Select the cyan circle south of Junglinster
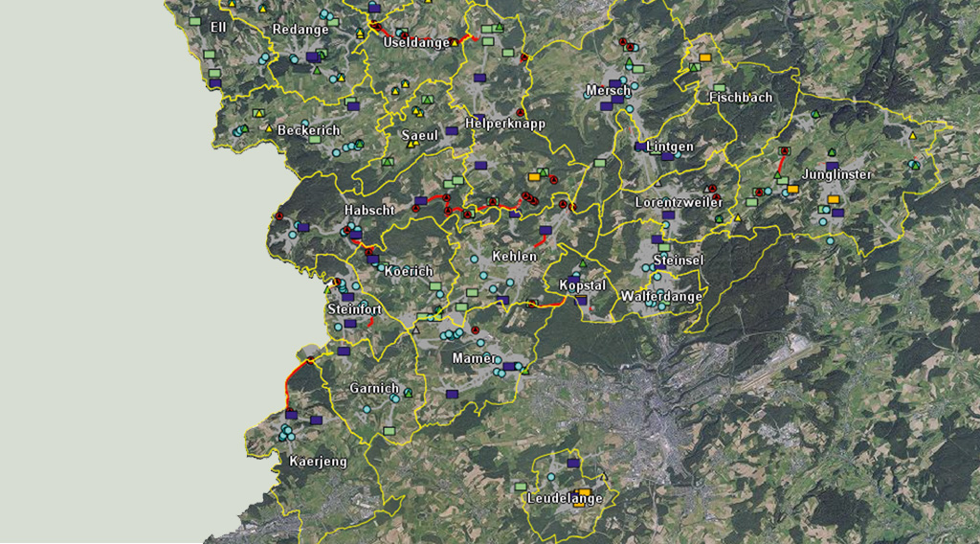 [x=829, y=241]
